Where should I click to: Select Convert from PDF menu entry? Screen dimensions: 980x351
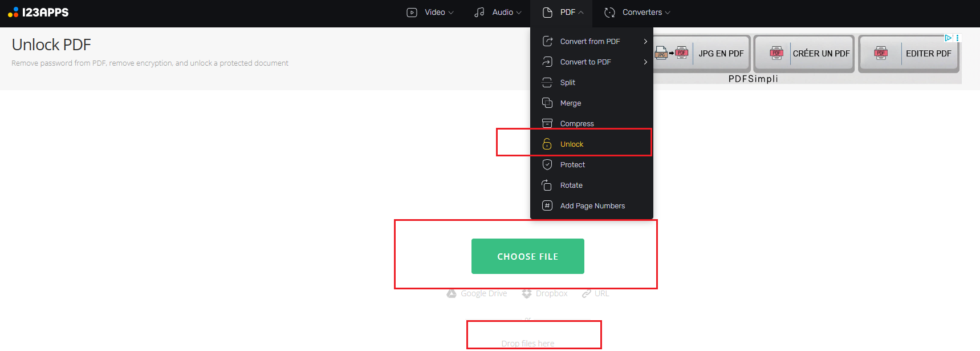pyautogui.click(x=592, y=41)
